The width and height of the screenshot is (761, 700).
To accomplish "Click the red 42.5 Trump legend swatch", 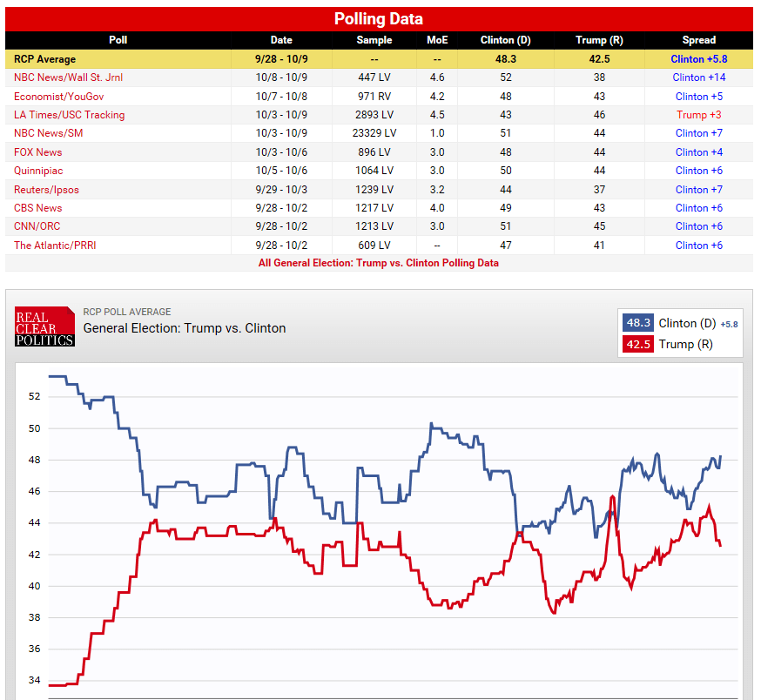I will click(x=637, y=345).
